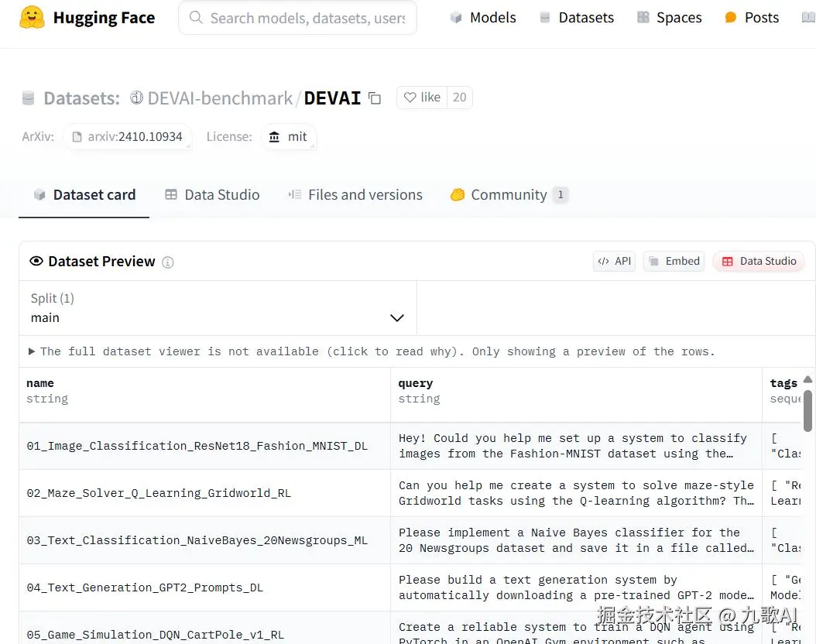Click the Embed button
The image size is (816, 644).
[674, 261]
